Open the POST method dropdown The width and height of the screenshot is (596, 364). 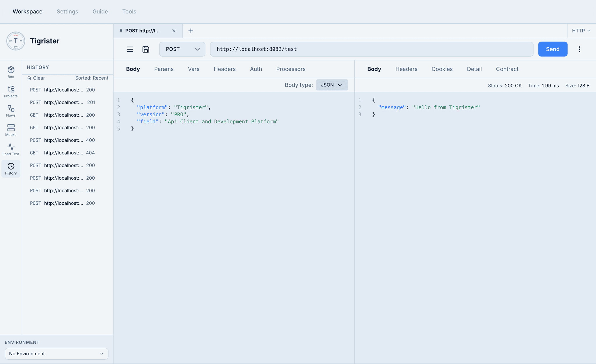click(182, 49)
